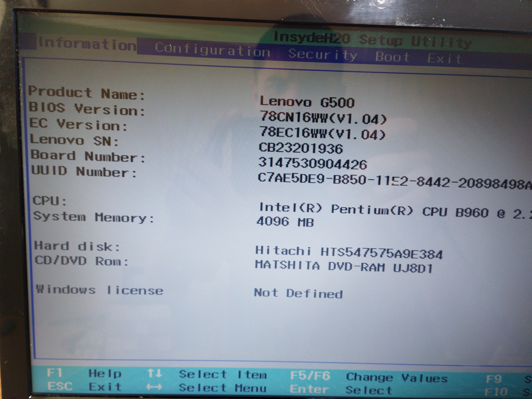The image size is (532, 399).
Task: Click the Enter Select hint
Action: pos(341,390)
